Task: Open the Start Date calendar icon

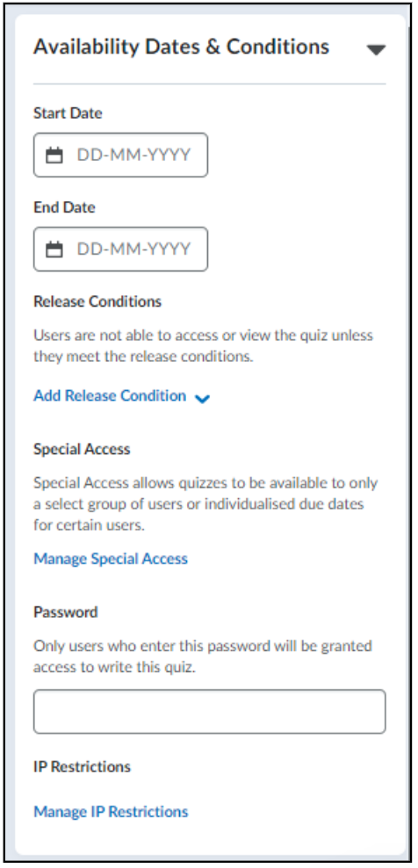Action: pos(54,155)
